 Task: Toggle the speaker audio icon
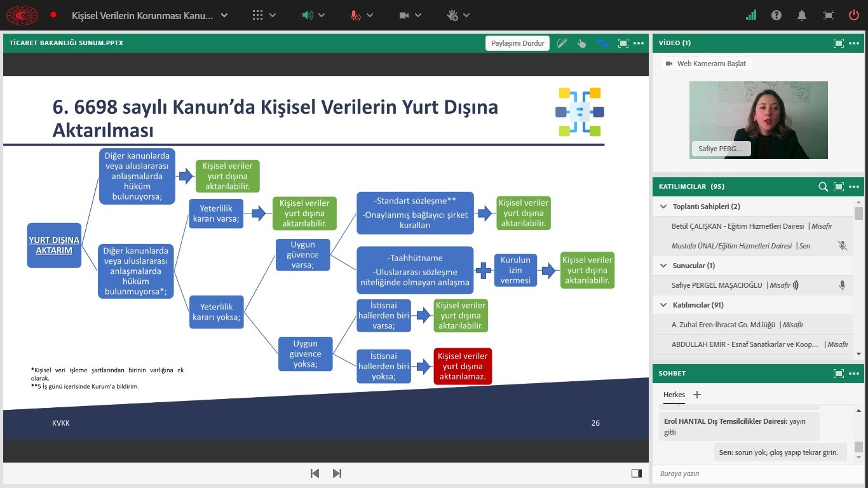pos(308,15)
